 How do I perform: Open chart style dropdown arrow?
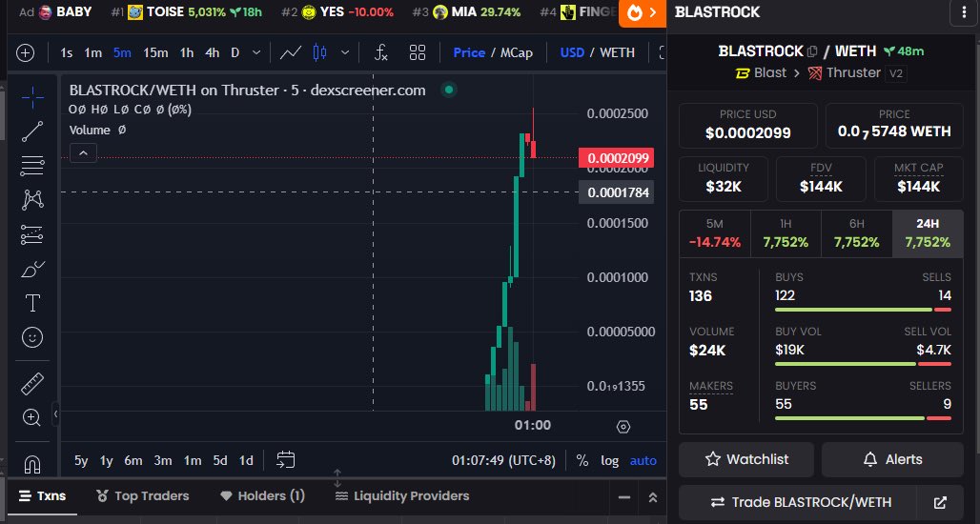[345, 53]
